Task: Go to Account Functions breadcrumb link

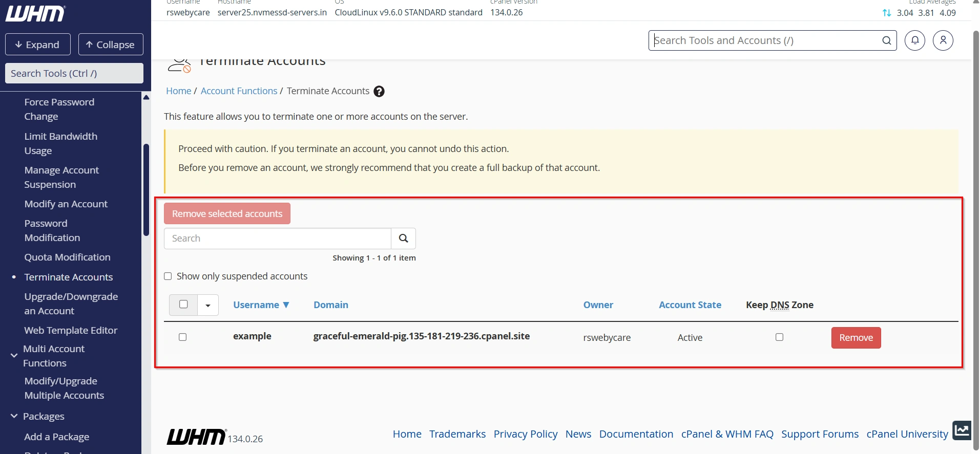Action: (x=239, y=91)
